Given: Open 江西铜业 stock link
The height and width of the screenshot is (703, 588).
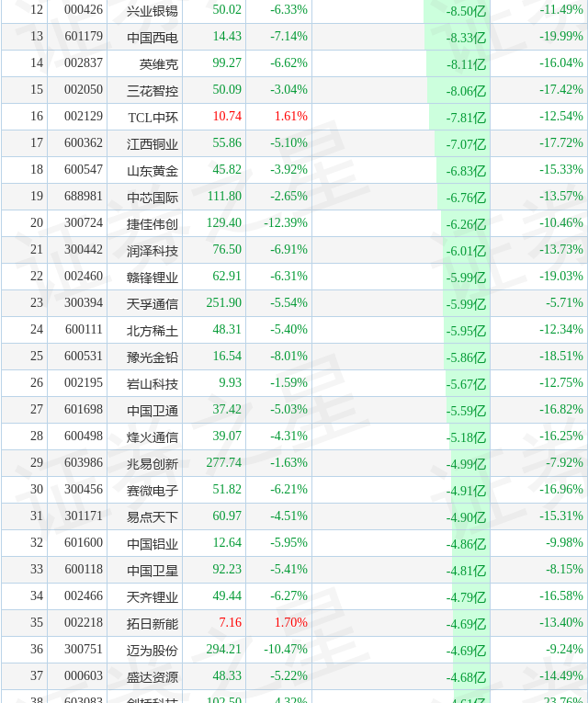Looking at the screenshot, I should (x=153, y=143).
